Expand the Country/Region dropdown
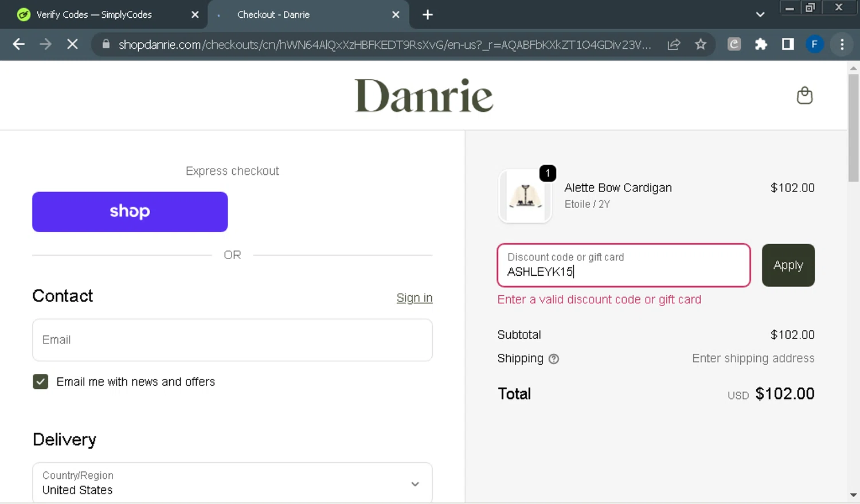 pos(232,483)
